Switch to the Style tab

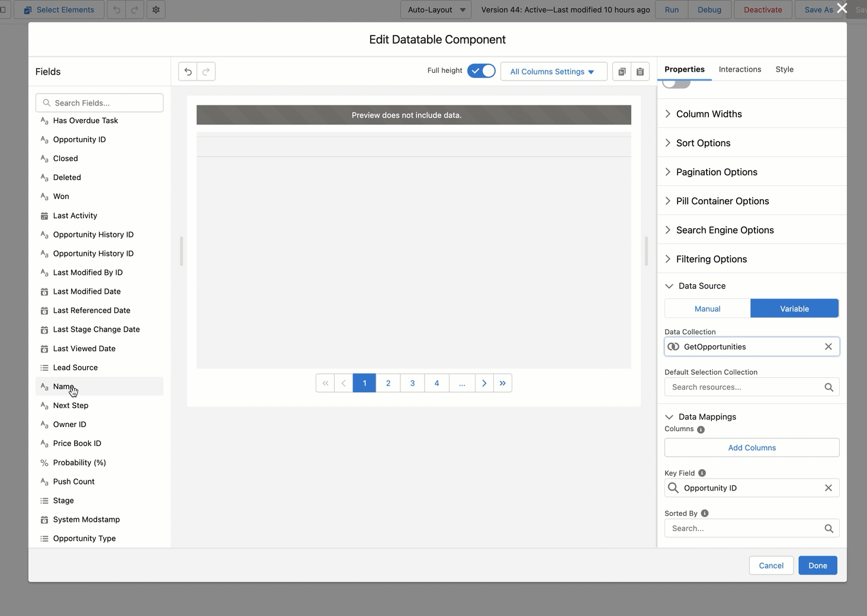[784, 69]
